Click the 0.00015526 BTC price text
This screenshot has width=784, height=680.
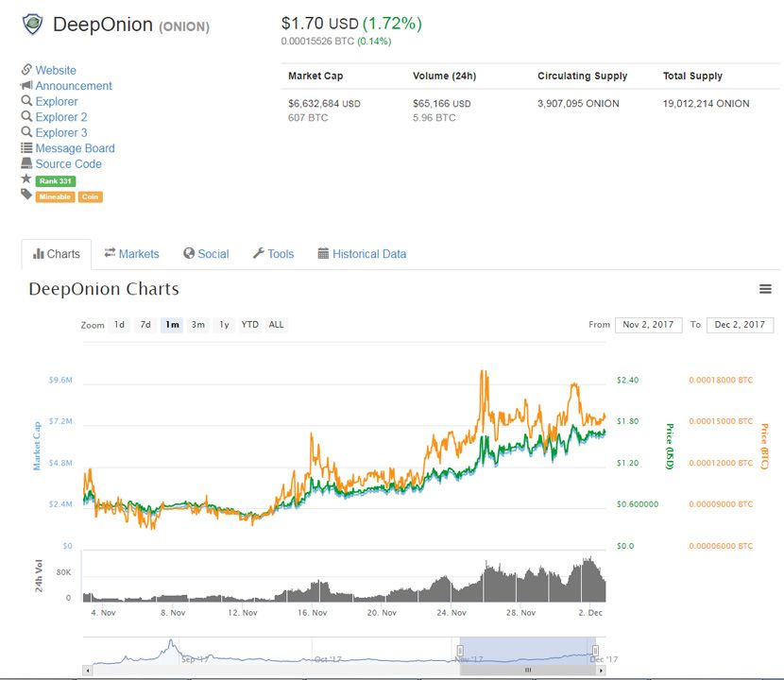[317, 41]
